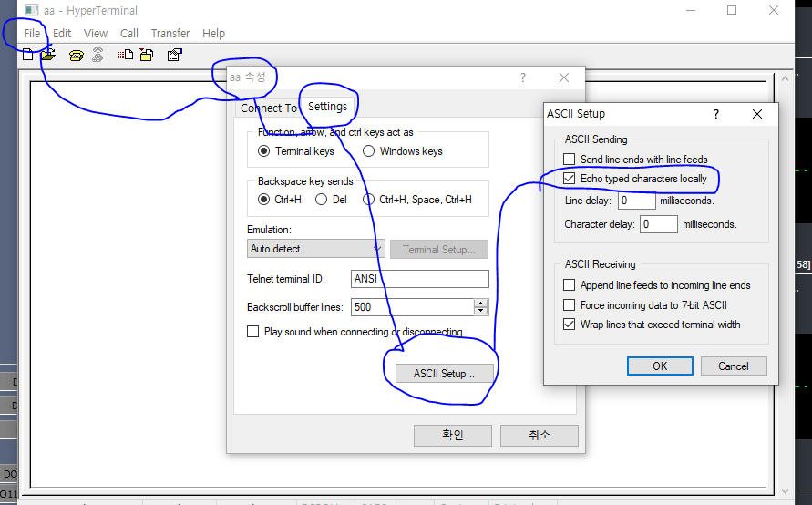The width and height of the screenshot is (812, 505).
Task: Open the Edit menu
Action: point(62,33)
